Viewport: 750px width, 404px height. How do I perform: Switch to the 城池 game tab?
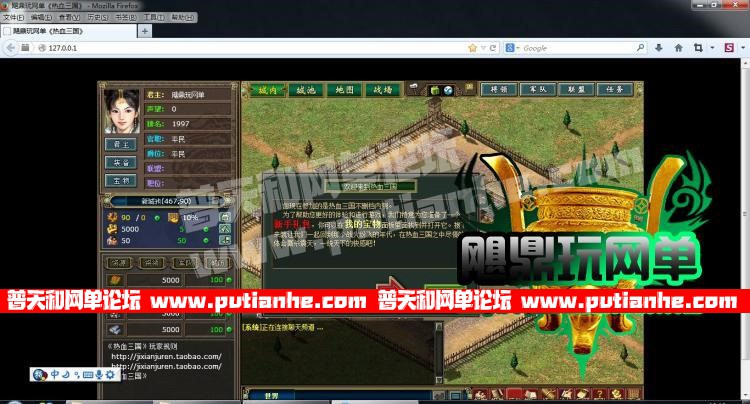306,90
